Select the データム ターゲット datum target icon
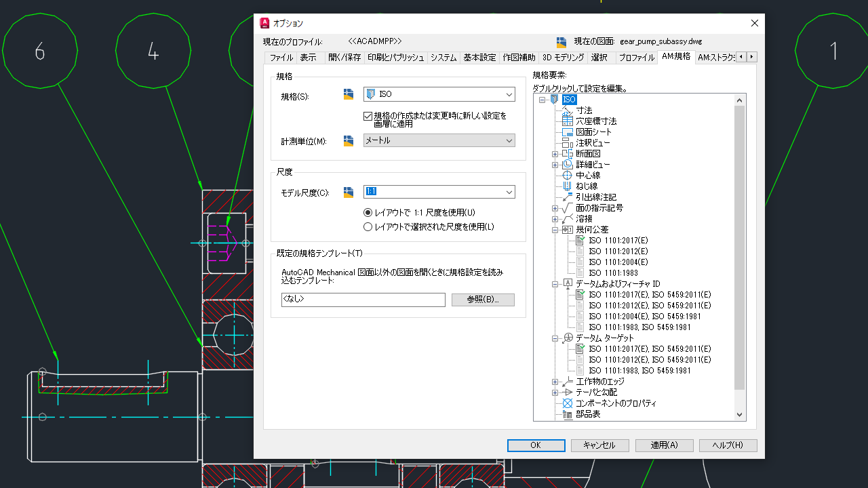 pyautogui.click(x=568, y=338)
